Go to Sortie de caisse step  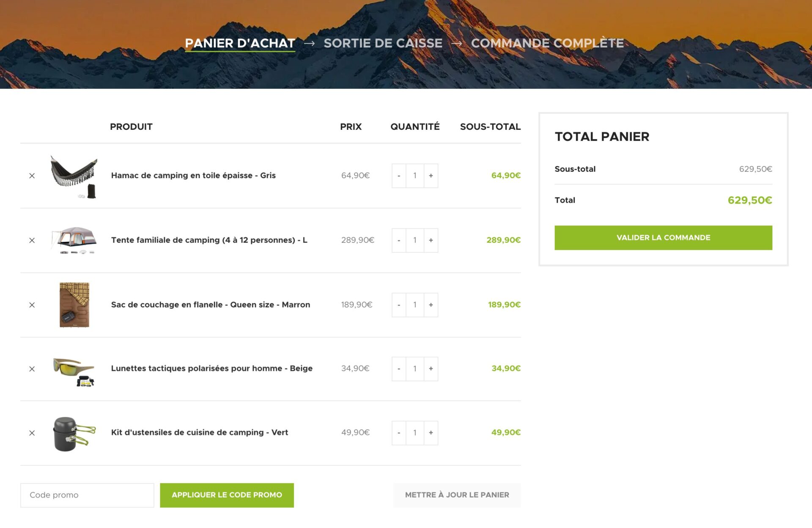coord(383,43)
